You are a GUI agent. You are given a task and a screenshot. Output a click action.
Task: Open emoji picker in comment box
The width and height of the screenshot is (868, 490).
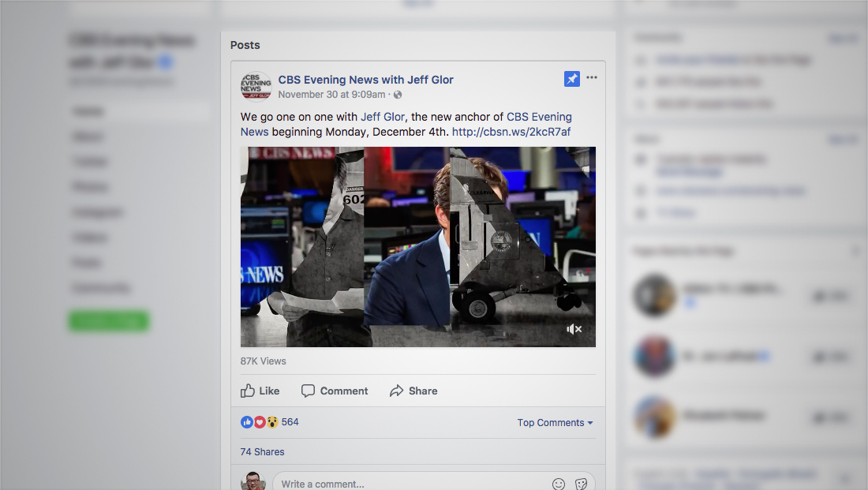pyautogui.click(x=559, y=484)
